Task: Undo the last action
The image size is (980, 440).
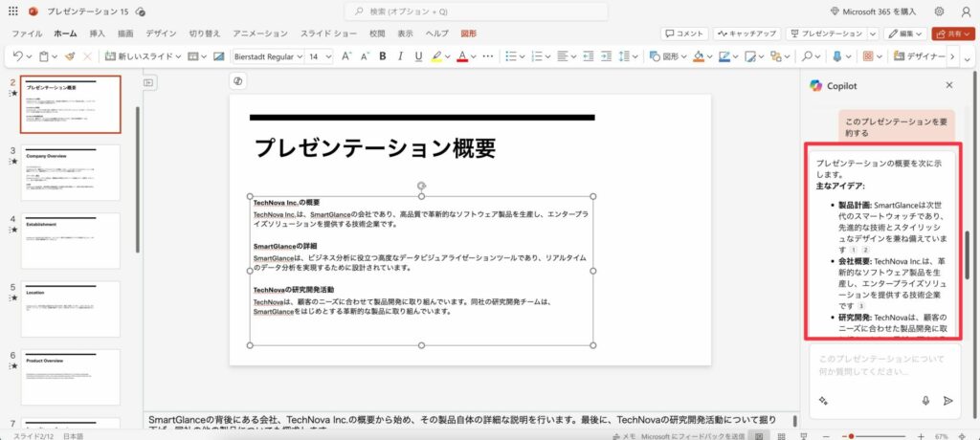Action: (17, 56)
